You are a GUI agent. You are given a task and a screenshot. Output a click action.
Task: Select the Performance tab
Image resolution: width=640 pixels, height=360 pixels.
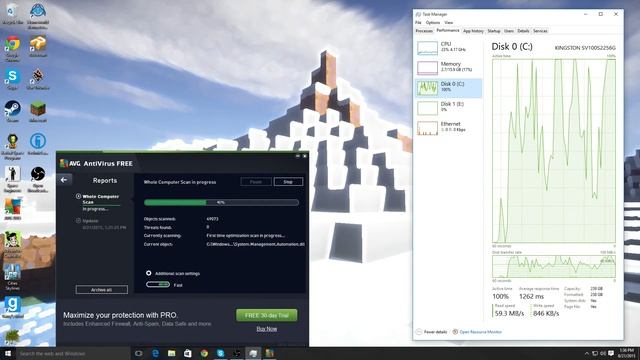[x=448, y=31]
